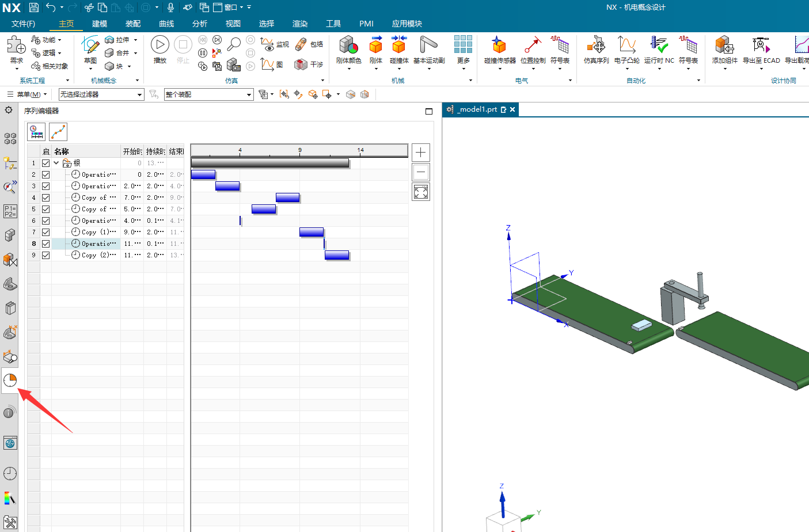Image resolution: width=809 pixels, height=532 pixels.
Task: Switch to the PMI ribbon tab
Action: point(366,24)
